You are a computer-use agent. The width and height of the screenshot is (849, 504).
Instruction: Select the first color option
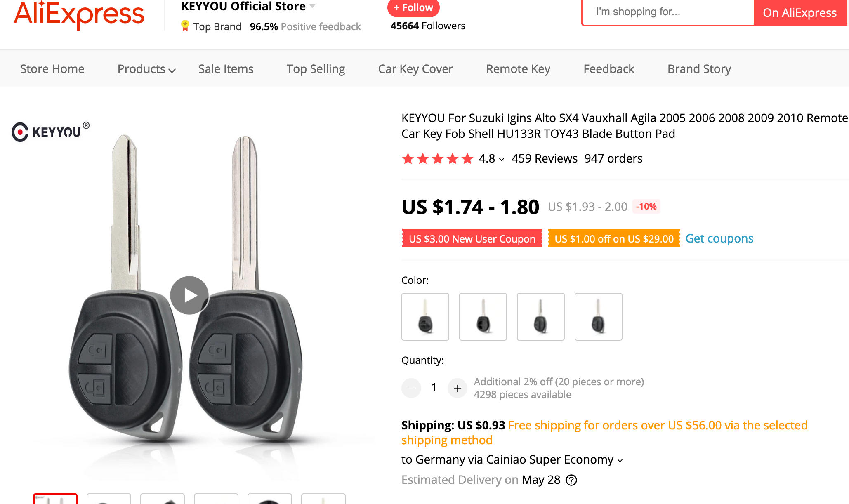(x=425, y=317)
